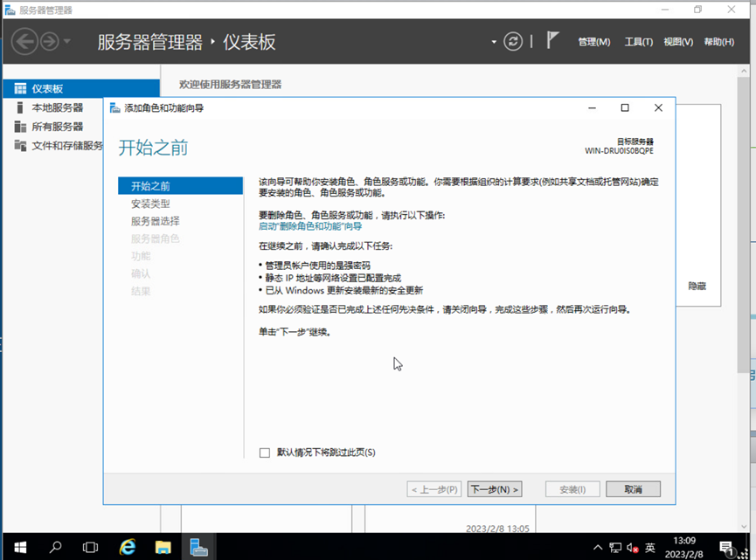Select 文件和存储服务 in the sidebar
The height and width of the screenshot is (560, 756).
tap(67, 146)
